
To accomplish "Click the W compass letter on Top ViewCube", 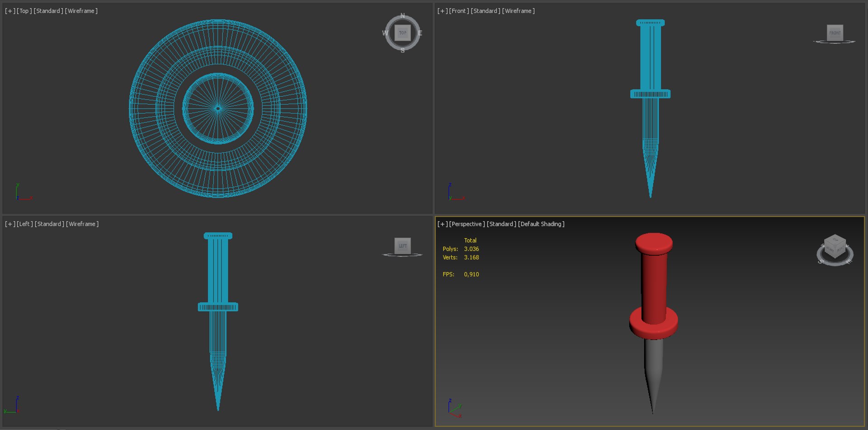I will [385, 33].
